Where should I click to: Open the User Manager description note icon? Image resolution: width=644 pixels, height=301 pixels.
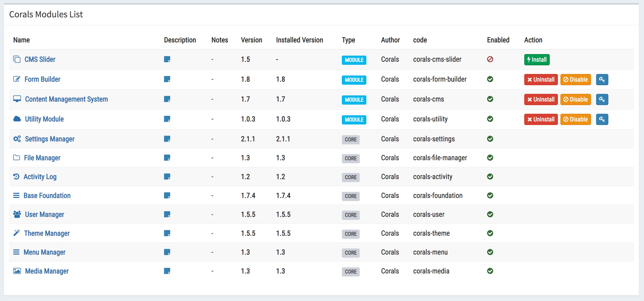click(x=167, y=215)
